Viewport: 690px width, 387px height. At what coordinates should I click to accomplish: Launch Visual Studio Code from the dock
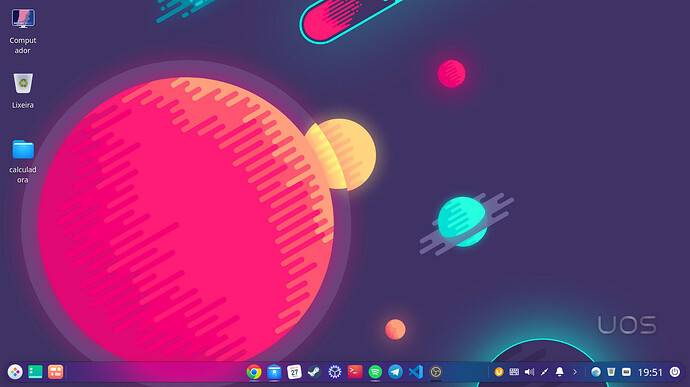click(416, 372)
